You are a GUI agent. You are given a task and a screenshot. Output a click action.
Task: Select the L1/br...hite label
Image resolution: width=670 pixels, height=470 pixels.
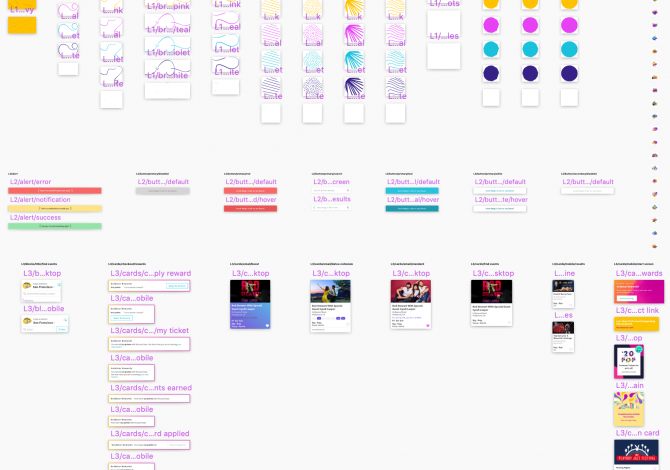tap(168, 76)
